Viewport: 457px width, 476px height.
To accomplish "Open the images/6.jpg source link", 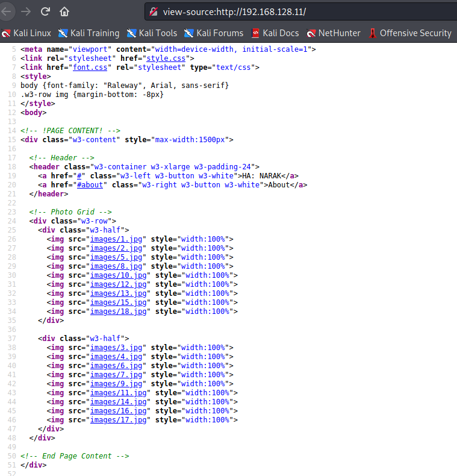I will point(116,366).
